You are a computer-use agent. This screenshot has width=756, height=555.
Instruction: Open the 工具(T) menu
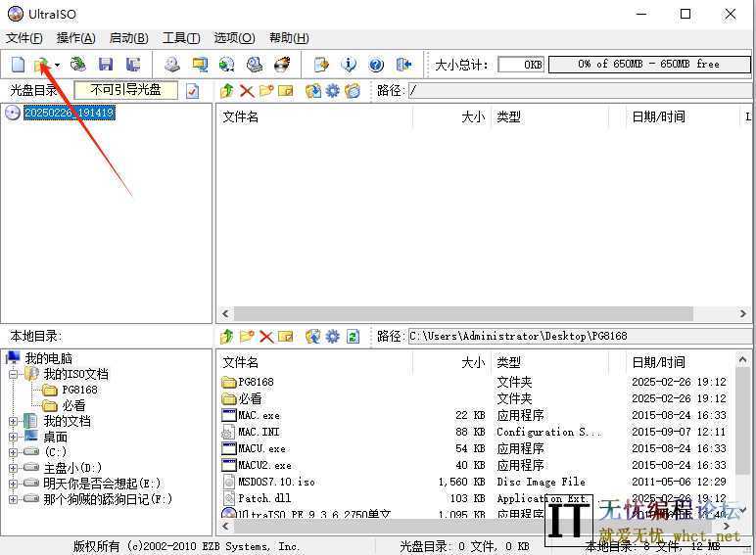180,38
